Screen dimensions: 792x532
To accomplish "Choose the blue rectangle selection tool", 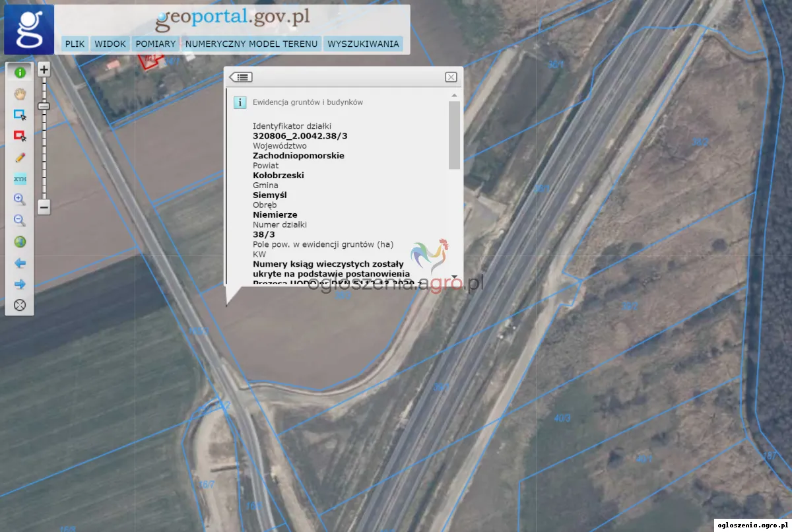I will [x=20, y=115].
